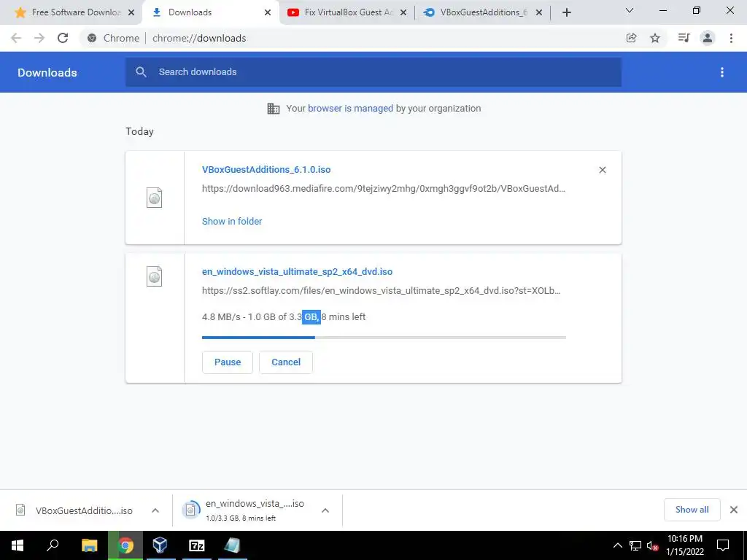Viewport: 747px width, 560px height.
Task: Click the VBoxGuestAdditions file icon in list
Action: pyautogui.click(x=155, y=198)
